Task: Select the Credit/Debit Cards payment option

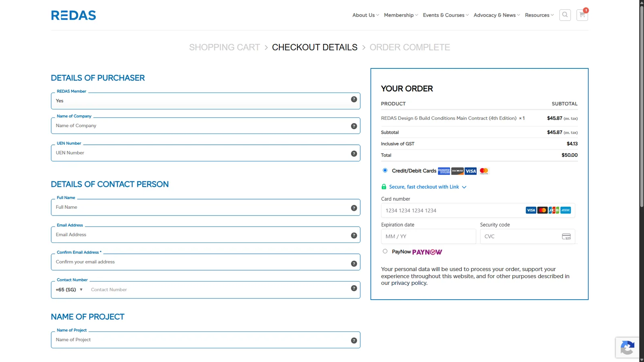Action: pos(385,171)
